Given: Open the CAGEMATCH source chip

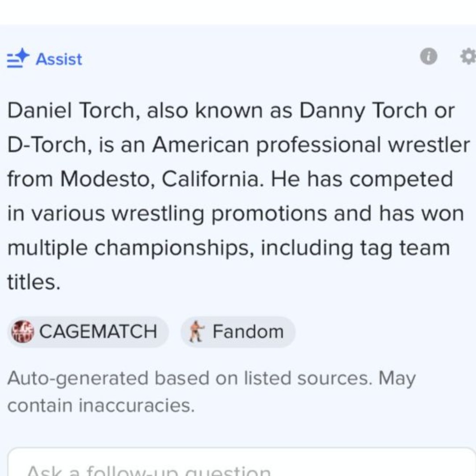Looking at the screenshot, I should coord(88,331).
